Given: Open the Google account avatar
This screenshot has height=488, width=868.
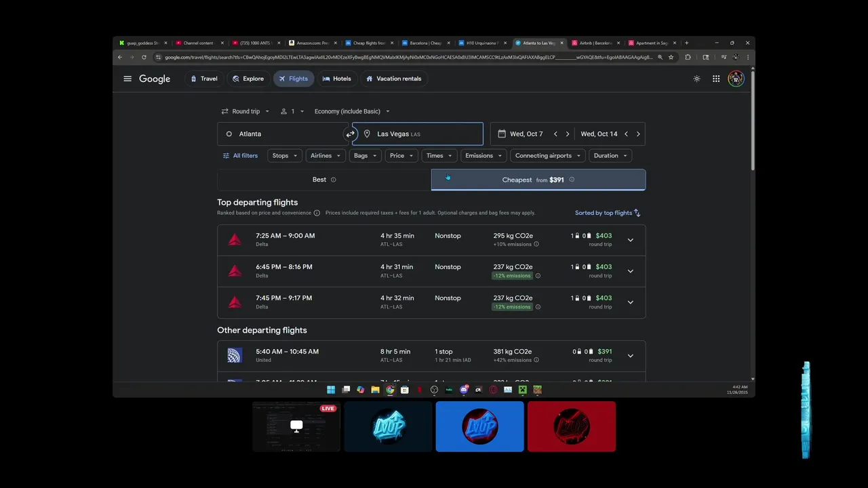Looking at the screenshot, I should coord(736,79).
